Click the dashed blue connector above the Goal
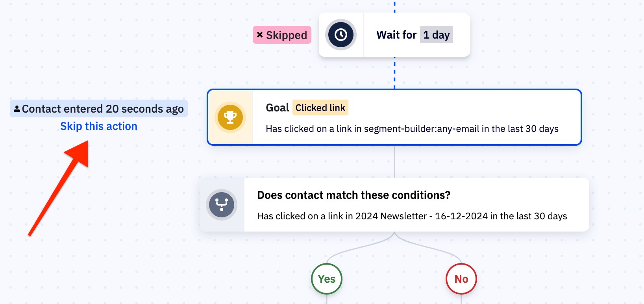Image resolution: width=644 pixels, height=304 pixels. 394,73
